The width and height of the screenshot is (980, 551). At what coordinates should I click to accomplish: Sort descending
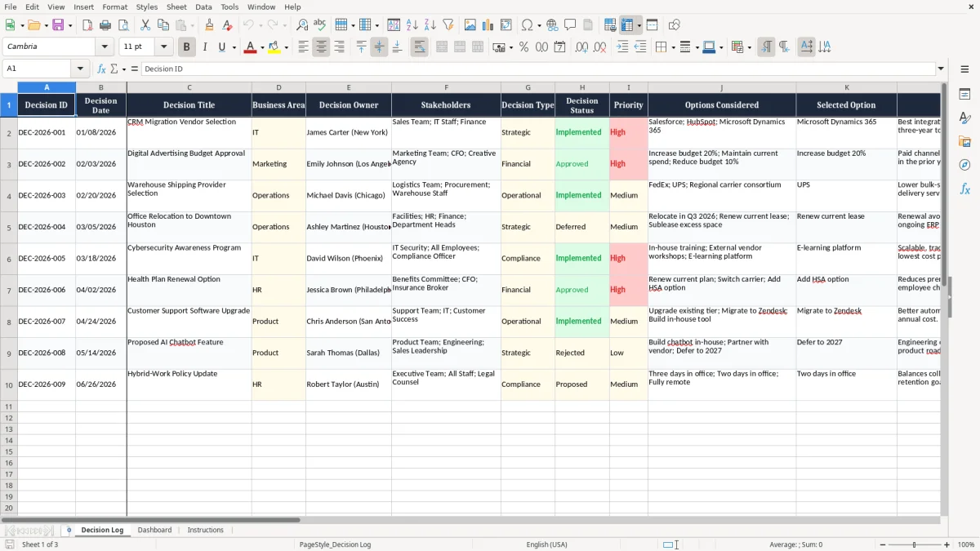[x=430, y=25]
